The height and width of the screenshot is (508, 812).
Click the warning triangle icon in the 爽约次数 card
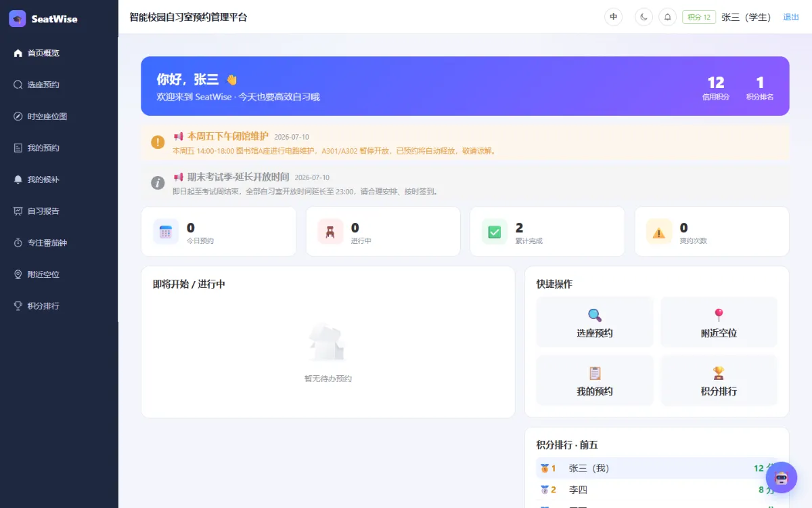pos(659,232)
